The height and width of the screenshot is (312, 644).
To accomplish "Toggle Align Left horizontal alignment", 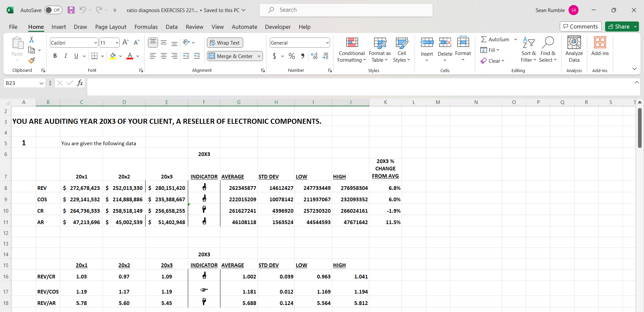I will pos(153,56).
